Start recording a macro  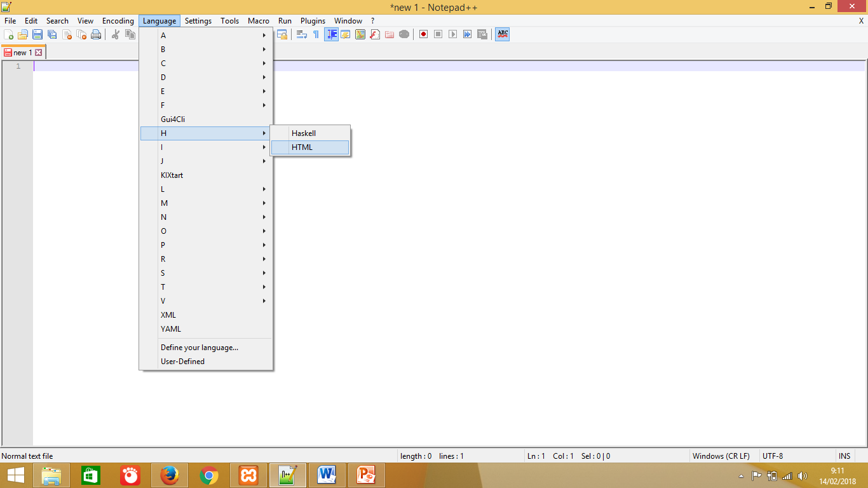[x=423, y=34]
